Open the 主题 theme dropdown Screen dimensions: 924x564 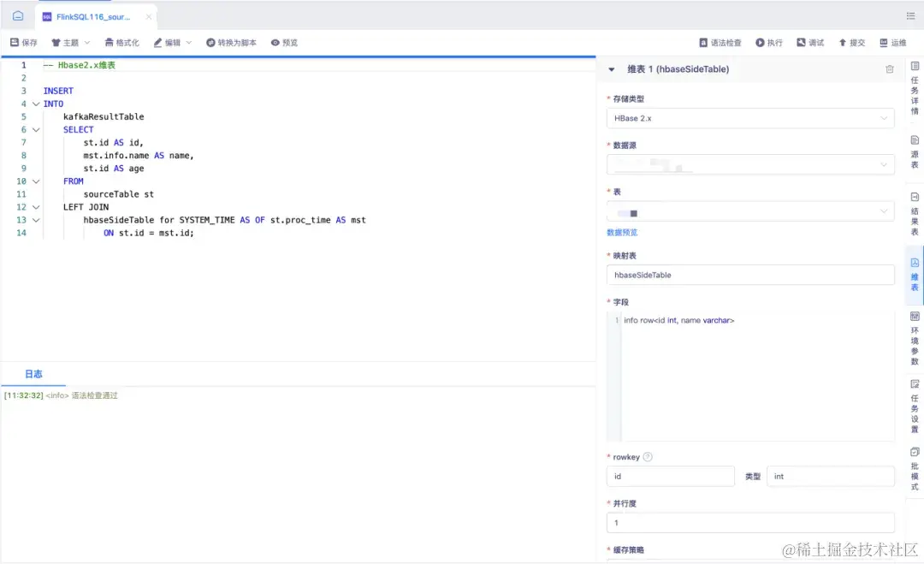[71, 43]
